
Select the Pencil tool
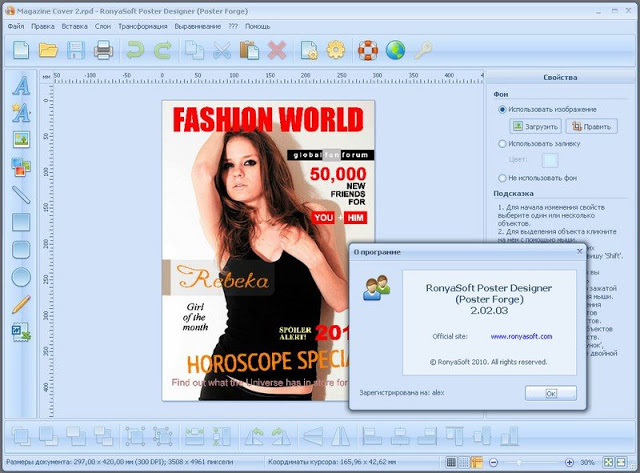(x=21, y=304)
